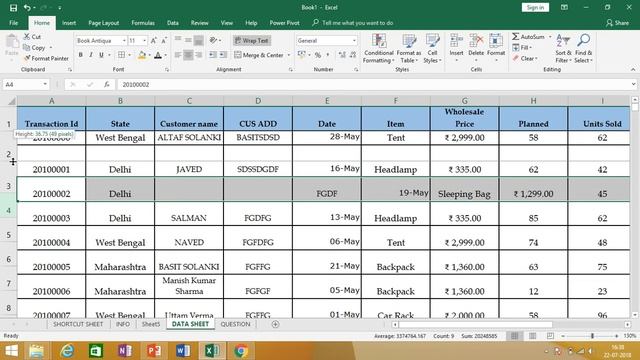The width and height of the screenshot is (640, 360).
Task: Copy the selected cells
Action: point(34,48)
